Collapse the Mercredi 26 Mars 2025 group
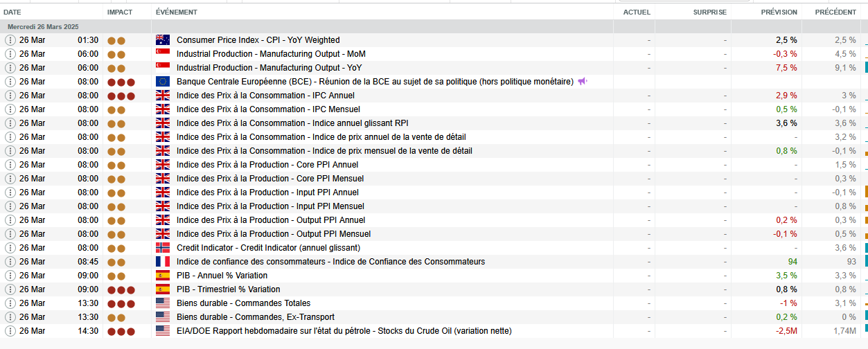Screen dimensions: 868x349 (x=43, y=26)
